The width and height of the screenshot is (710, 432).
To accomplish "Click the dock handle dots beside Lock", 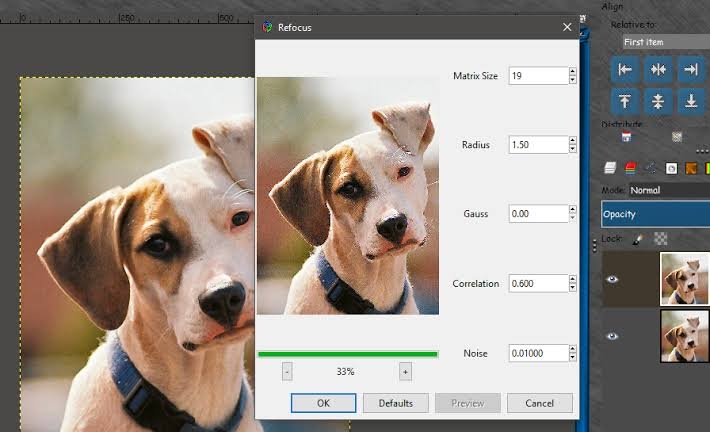I will (595, 245).
